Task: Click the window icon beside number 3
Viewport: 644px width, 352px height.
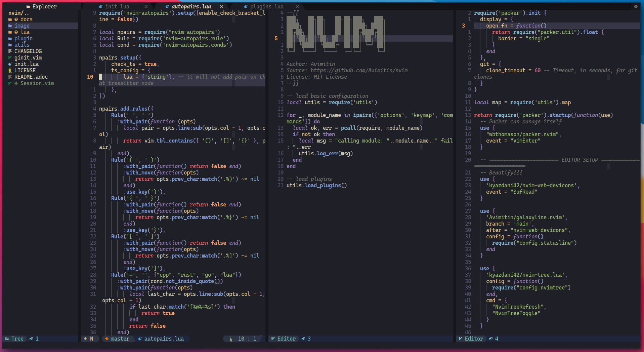Action: pyautogui.click(x=303, y=339)
